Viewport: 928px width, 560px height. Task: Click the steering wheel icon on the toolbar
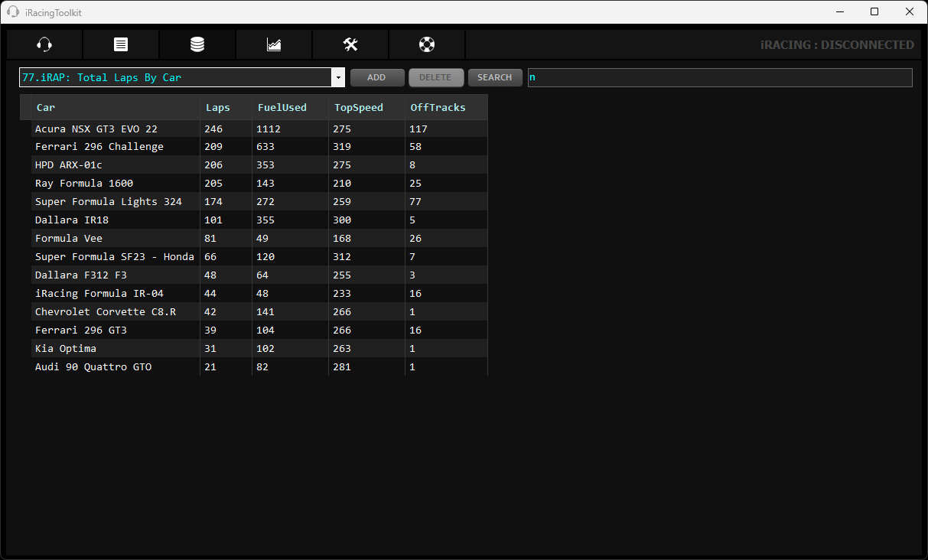click(x=426, y=44)
